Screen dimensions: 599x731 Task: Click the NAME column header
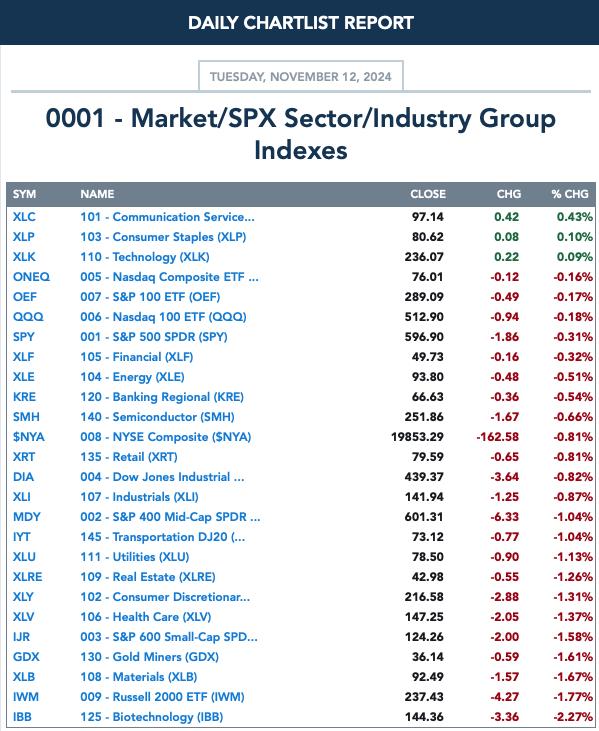(x=97, y=194)
